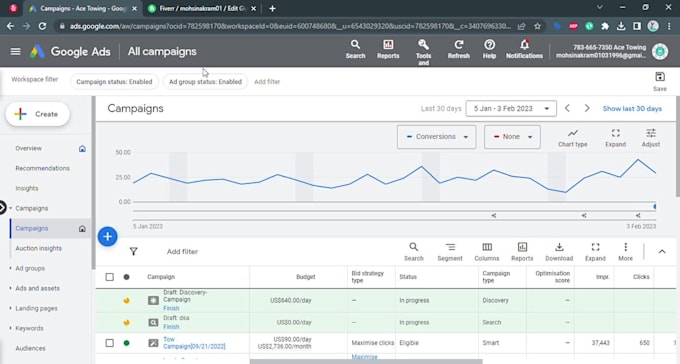The height and width of the screenshot is (364, 680).
Task: Click Finish under Draft: Discovery-Campaign
Action: [171, 308]
